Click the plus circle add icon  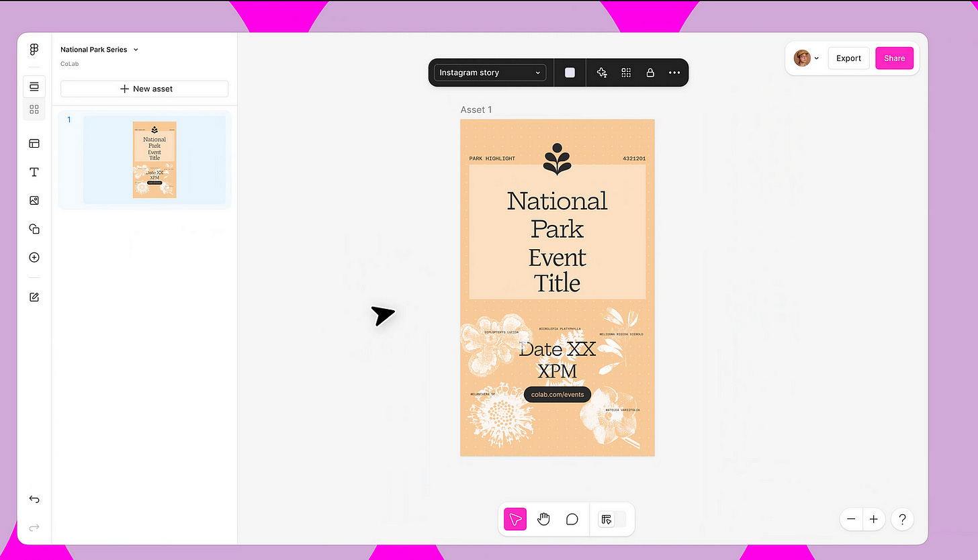[x=34, y=257]
